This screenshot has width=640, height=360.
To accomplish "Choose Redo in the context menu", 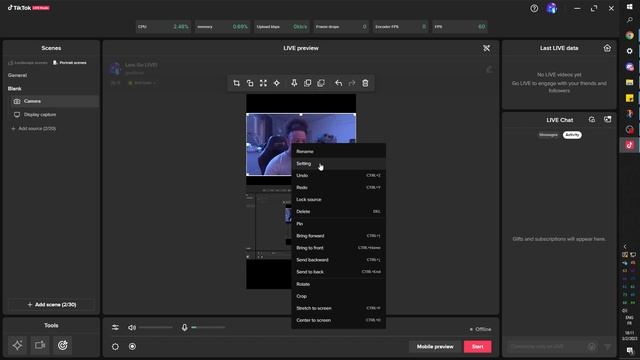I will tap(338, 188).
